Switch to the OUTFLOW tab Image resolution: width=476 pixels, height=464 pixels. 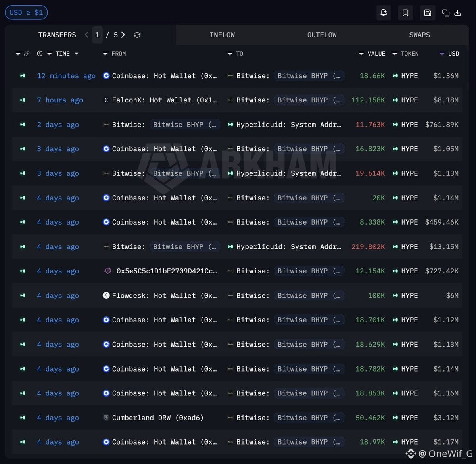(x=322, y=35)
